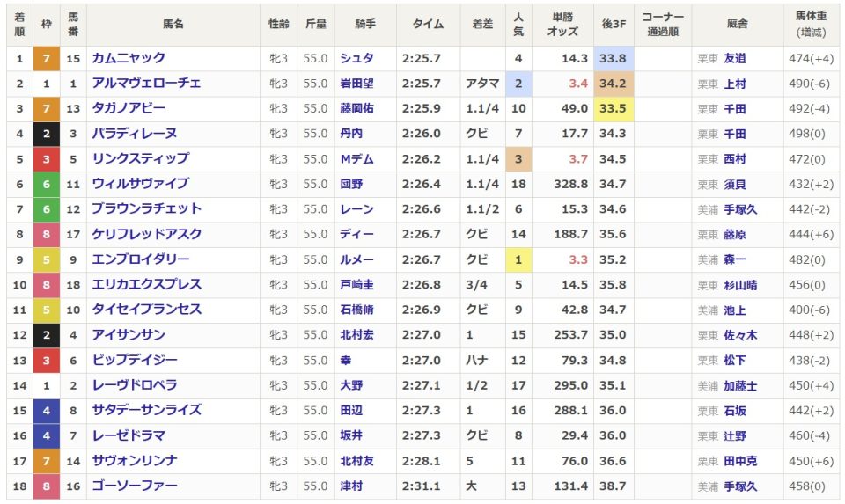Open jockey ルメー profile link

click(356, 259)
